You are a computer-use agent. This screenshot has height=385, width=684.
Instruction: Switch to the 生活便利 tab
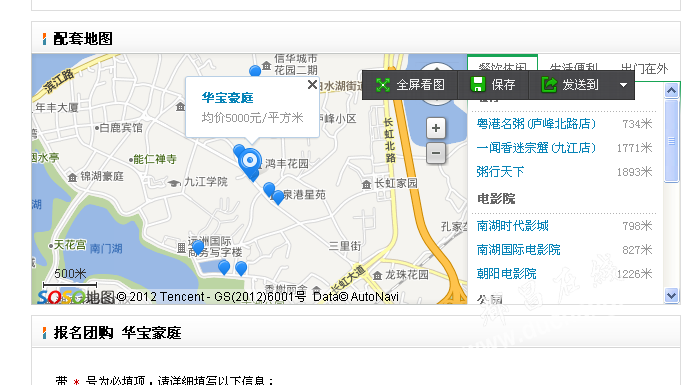[573, 68]
